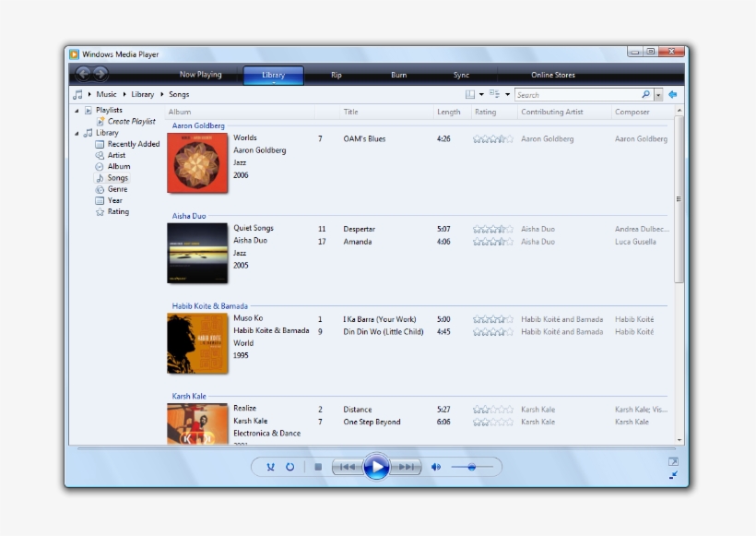The image size is (756, 536).
Task: Toggle shuffle mode
Action: [x=270, y=467]
